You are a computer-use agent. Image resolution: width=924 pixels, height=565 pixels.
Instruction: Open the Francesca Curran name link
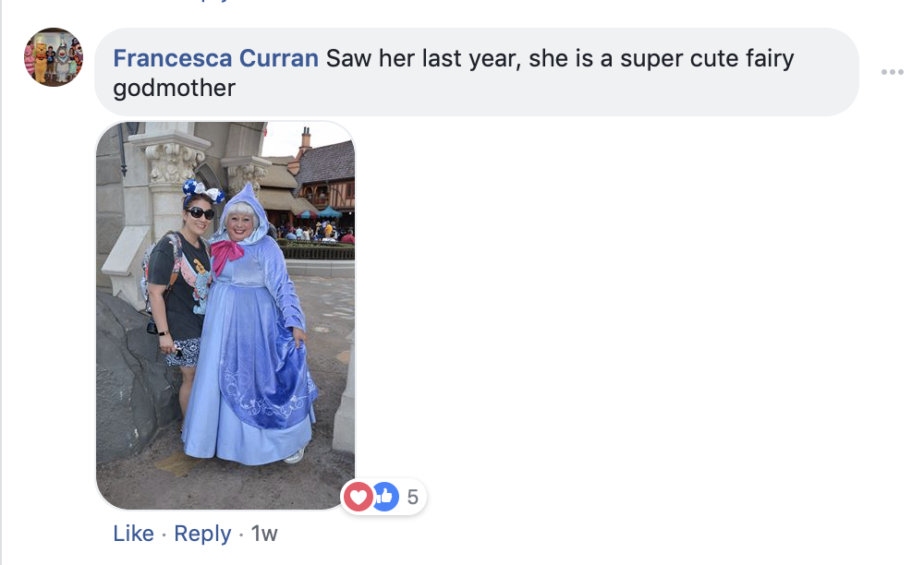215,58
